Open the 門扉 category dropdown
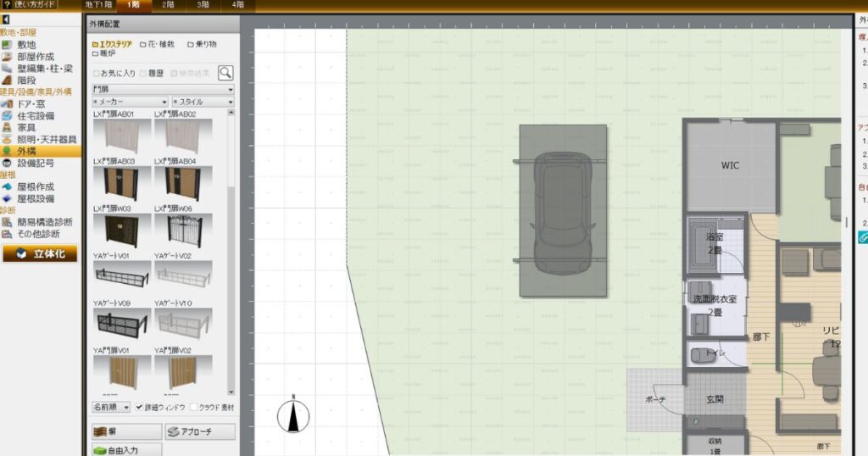The height and width of the screenshot is (456, 868). [163, 89]
